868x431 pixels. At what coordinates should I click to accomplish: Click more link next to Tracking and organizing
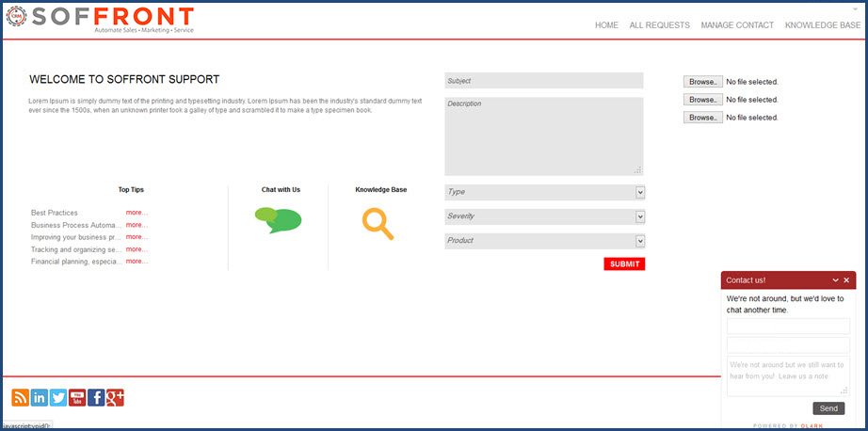tap(137, 249)
